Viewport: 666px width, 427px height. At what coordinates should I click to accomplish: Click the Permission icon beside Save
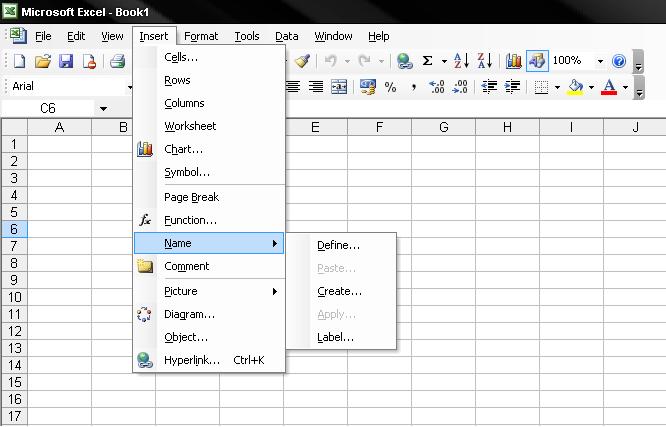coord(89,61)
